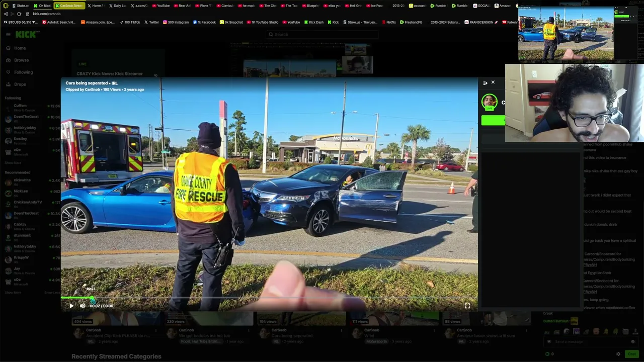This screenshot has width=644, height=362.
Task: Open the hamburger sidebar menu
Action: click(x=8, y=35)
